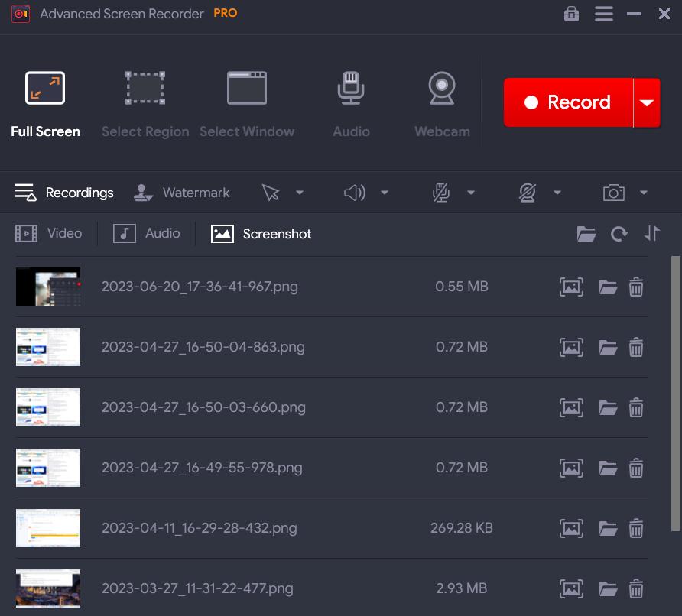Select Full Screen recording mode
Viewport: 682px width, 616px height.
pyautogui.click(x=45, y=105)
